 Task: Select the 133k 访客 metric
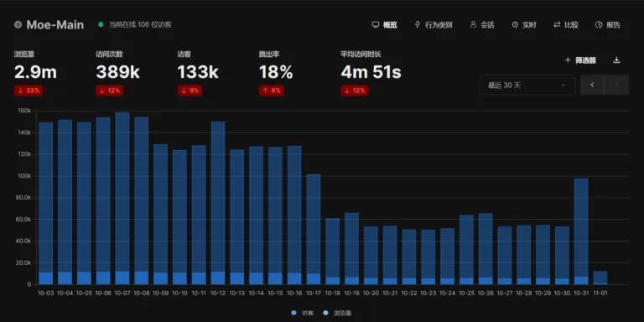coord(198,73)
